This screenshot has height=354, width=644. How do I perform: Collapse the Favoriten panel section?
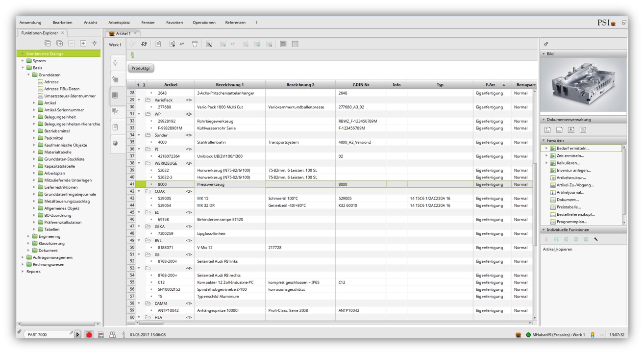(x=544, y=140)
